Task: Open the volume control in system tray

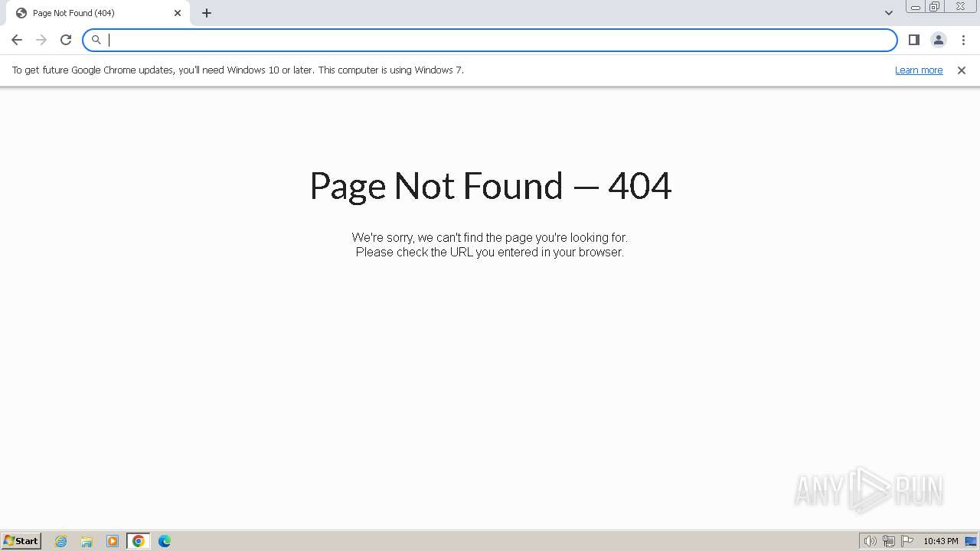Action: coord(870,541)
